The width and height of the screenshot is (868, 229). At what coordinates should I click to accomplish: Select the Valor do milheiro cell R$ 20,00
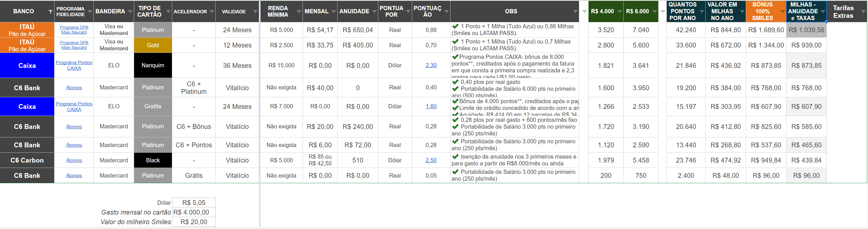[194, 222]
